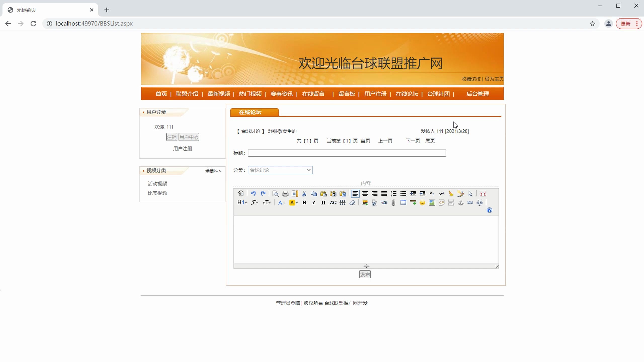Remove formatting with the eraser icon
Viewport: 644px width, 362px height.
pos(352,202)
